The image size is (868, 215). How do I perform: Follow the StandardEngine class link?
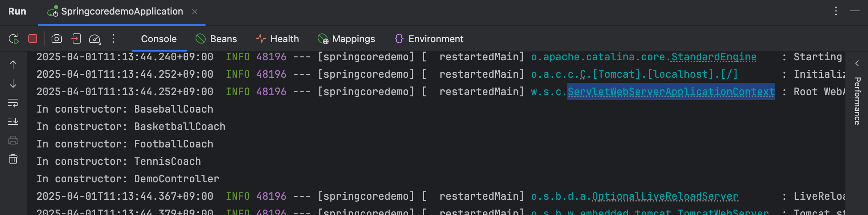(714, 57)
